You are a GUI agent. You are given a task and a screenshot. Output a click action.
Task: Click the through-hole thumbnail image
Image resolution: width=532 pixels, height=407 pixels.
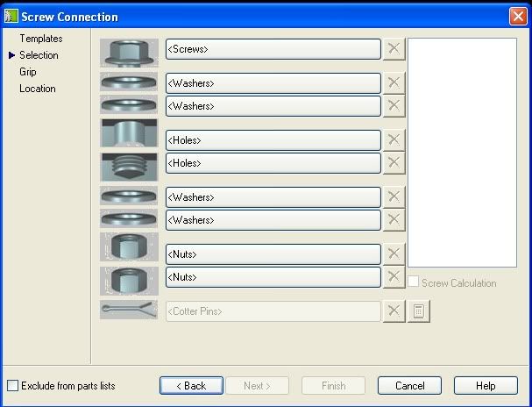pyautogui.click(x=129, y=132)
